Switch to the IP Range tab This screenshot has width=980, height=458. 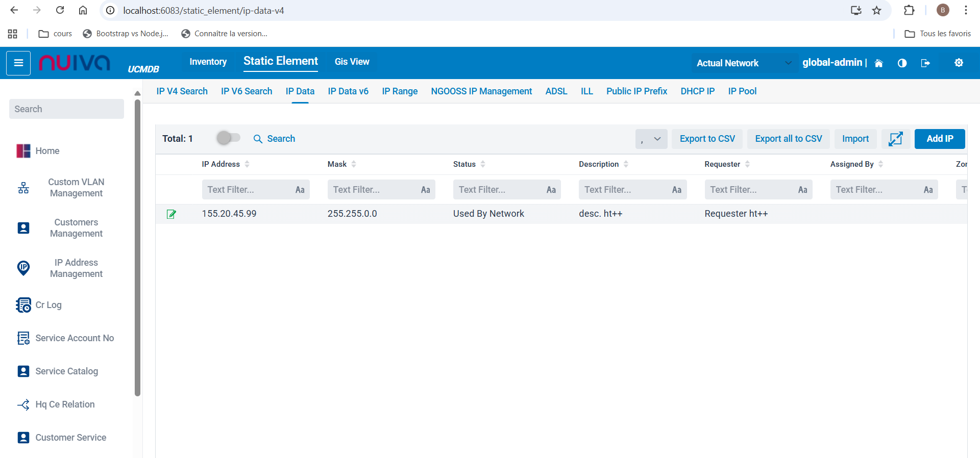pos(399,91)
